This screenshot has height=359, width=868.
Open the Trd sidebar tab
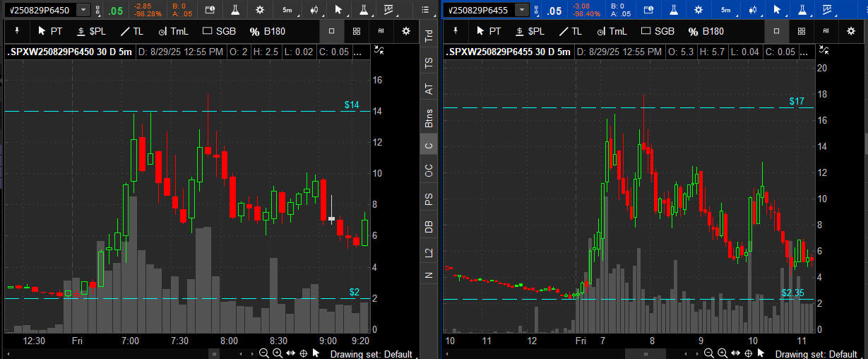coord(428,37)
